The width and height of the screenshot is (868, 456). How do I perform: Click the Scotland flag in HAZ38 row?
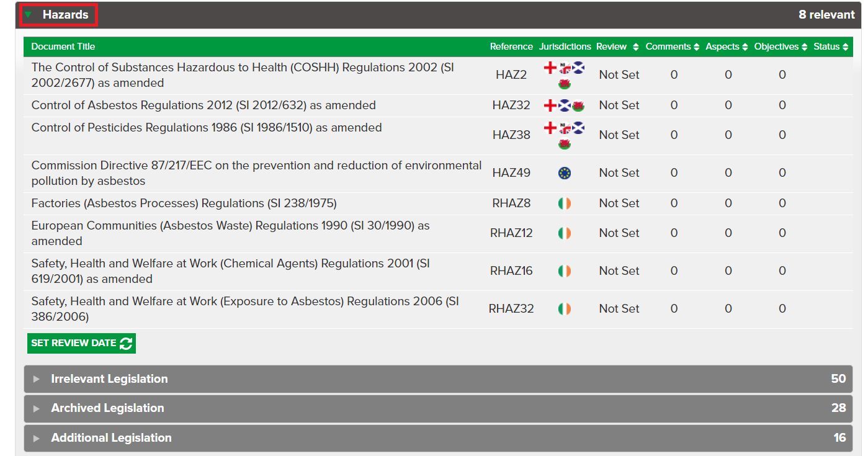coord(578,128)
